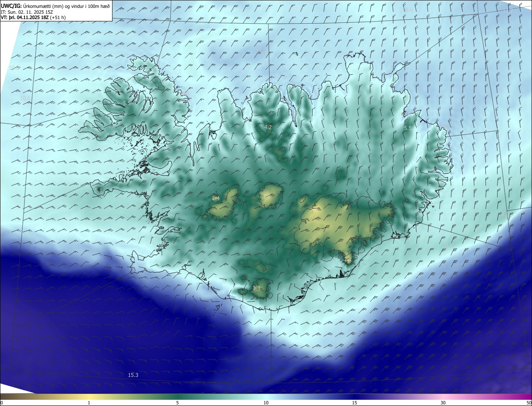Click the colorbar tick label 1
The height and width of the screenshot is (406, 532).
pyautogui.click(x=89, y=403)
